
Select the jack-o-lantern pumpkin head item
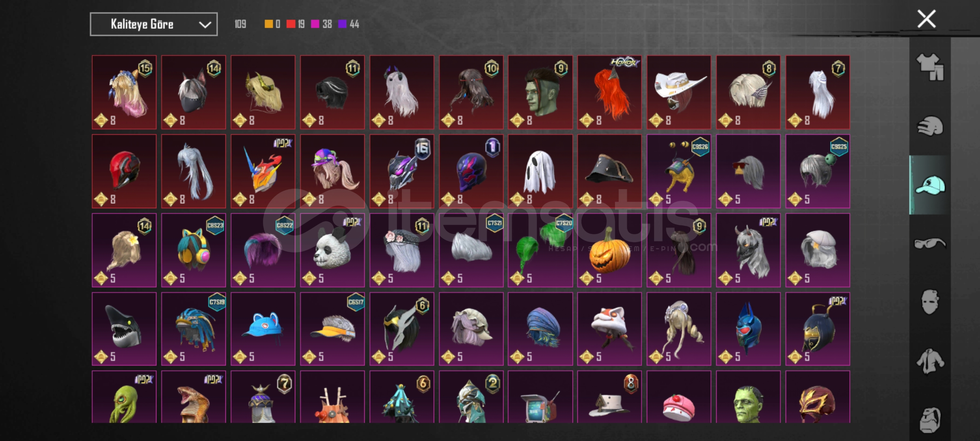coord(609,250)
